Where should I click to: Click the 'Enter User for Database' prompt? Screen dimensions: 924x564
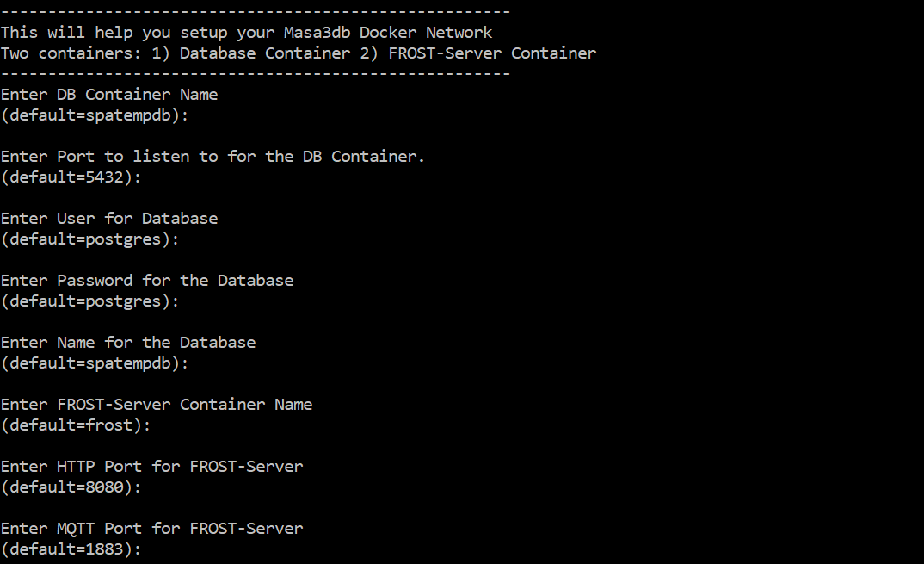(x=109, y=219)
